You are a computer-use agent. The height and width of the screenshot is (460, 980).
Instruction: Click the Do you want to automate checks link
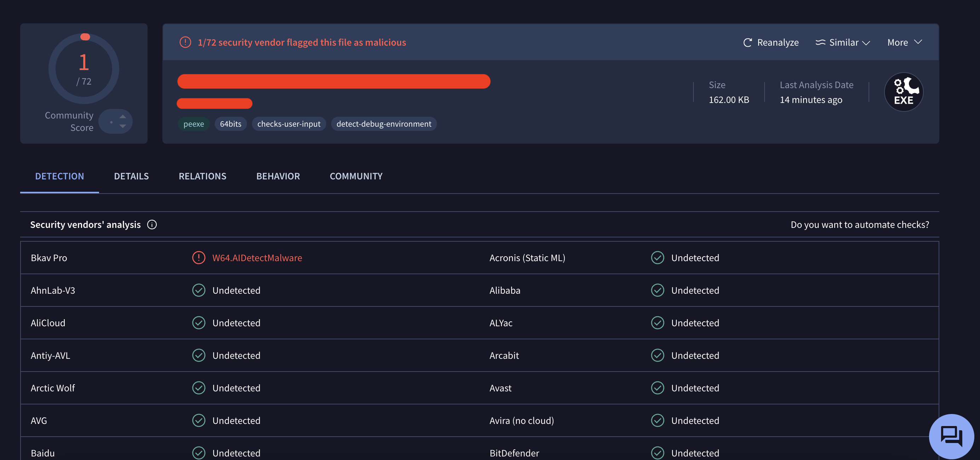[859, 225]
